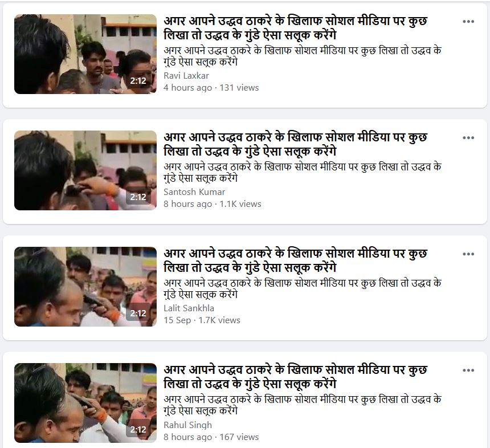Click the 15 Sep date on third result
490x448 pixels.
tap(177, 320)
